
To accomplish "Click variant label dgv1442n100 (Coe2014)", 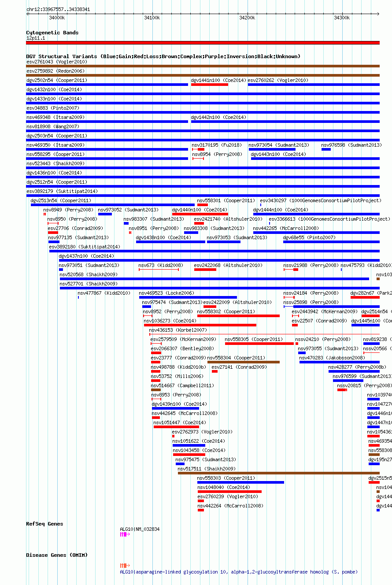I will [218, 117].
